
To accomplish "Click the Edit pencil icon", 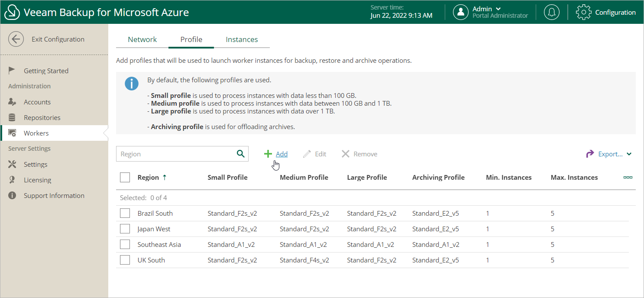I will coord(307,154).
